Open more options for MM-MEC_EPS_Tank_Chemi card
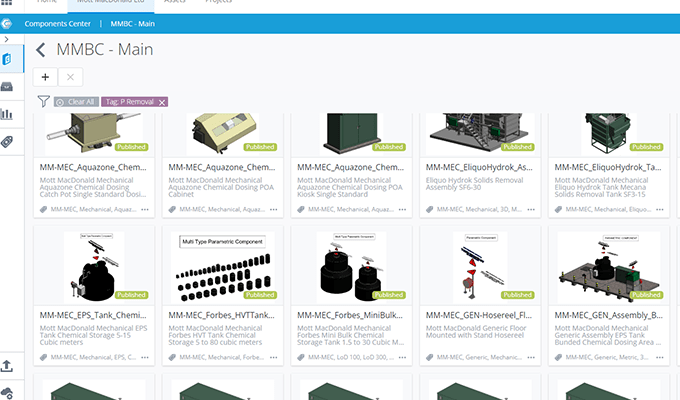The width and height of the screenshot is (680, 400). coord(145,355)
